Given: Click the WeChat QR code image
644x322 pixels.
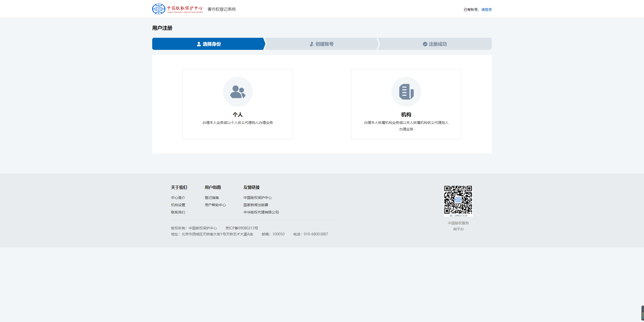Looking at the screenshot, I should (x=458, y=201).
